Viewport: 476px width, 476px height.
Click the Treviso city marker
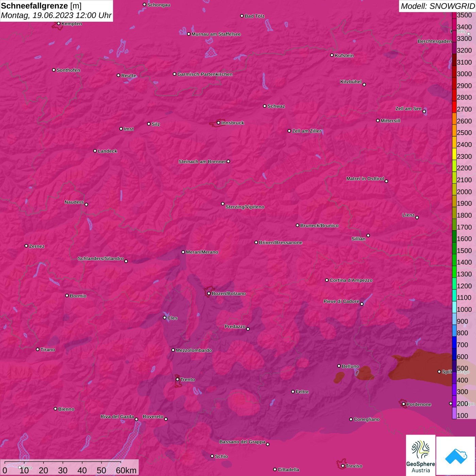(x=343, y=466)
